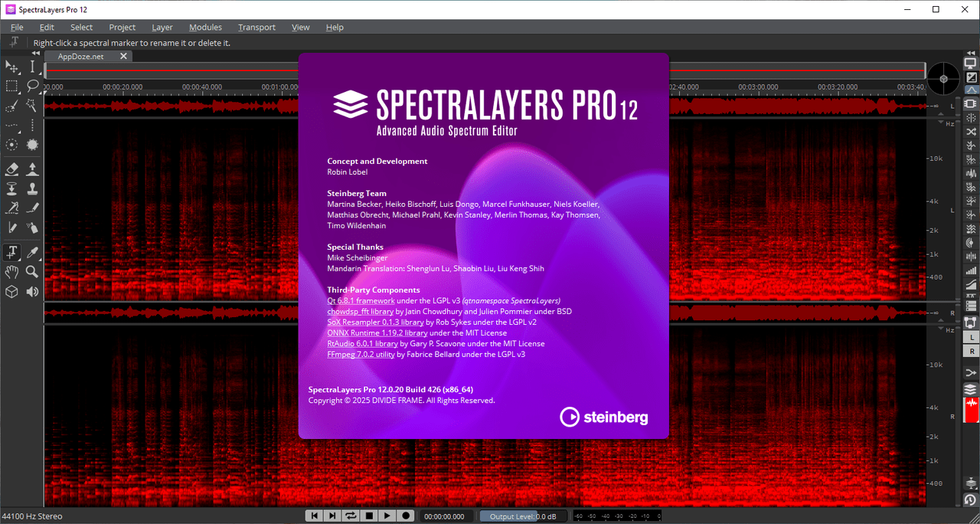Screen dimensions: 980x524
Task: Open the Layers panel stack icon
Action: click(971, 390)
